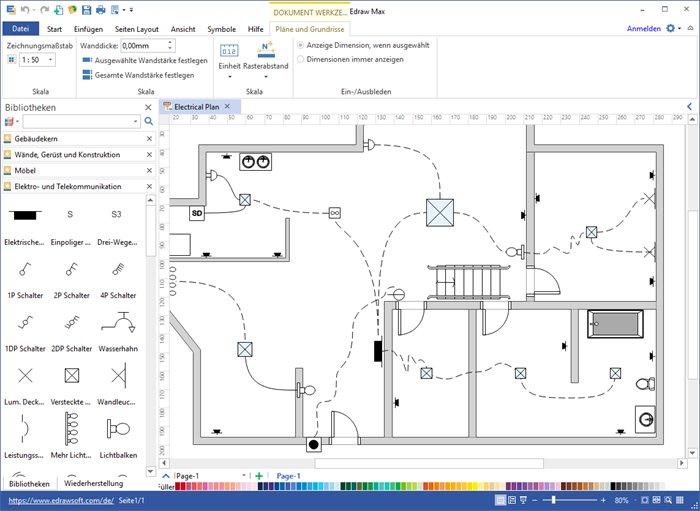Switch to the Symbole ribbon tab
Screen dimensions: 700x511
pyautogui.click(x=221, y=29)
